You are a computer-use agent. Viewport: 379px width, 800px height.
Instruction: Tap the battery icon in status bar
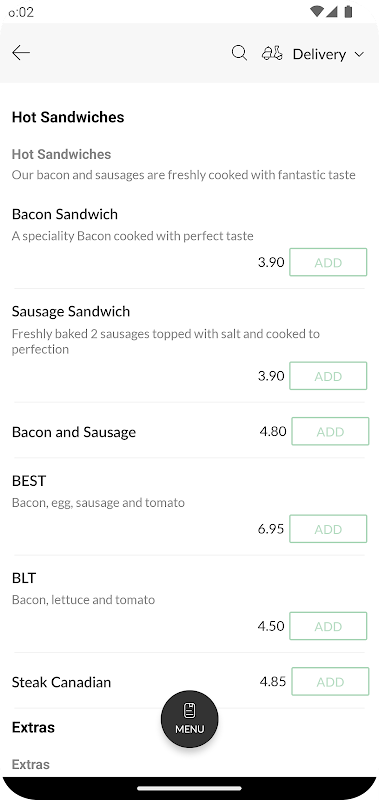pyautogui.click(x=348, y=11)
